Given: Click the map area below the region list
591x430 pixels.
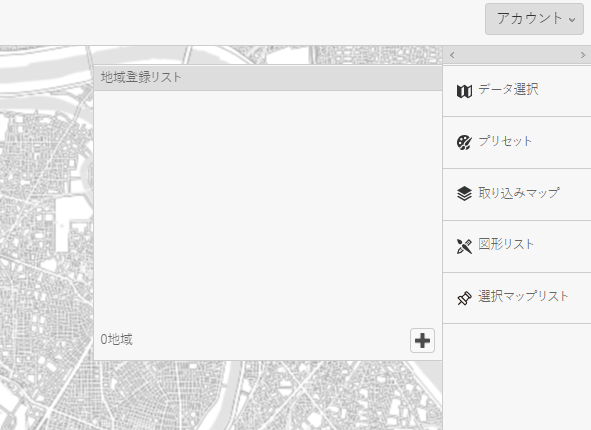Looking at the screenshot, I should 268,395.
